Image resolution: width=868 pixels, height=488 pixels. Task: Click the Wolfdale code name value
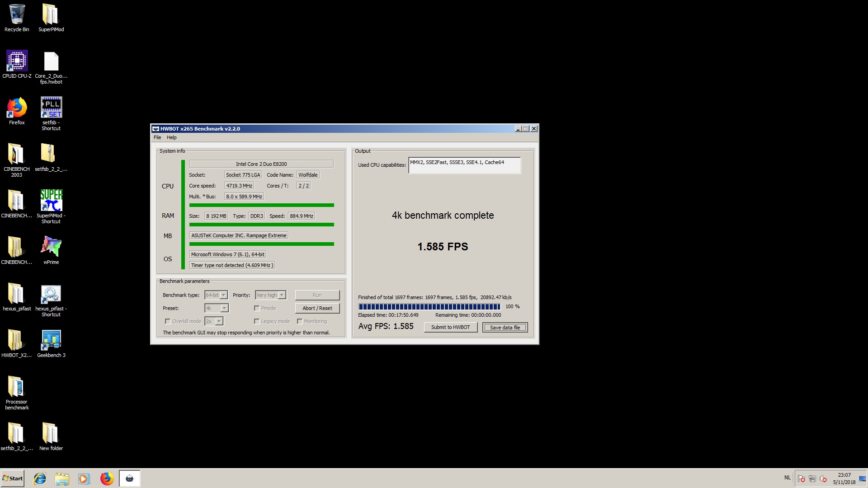tap(308, 175)
